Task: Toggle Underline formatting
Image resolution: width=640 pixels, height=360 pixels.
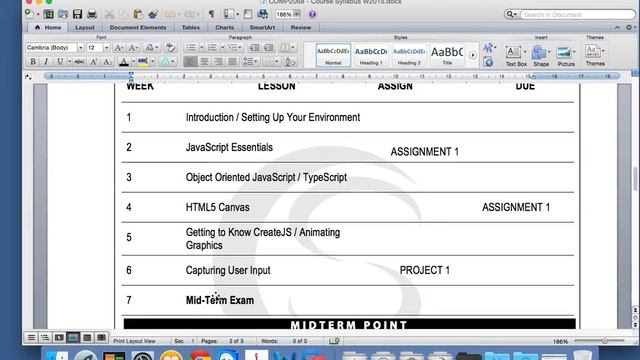Action: (60, 62)
